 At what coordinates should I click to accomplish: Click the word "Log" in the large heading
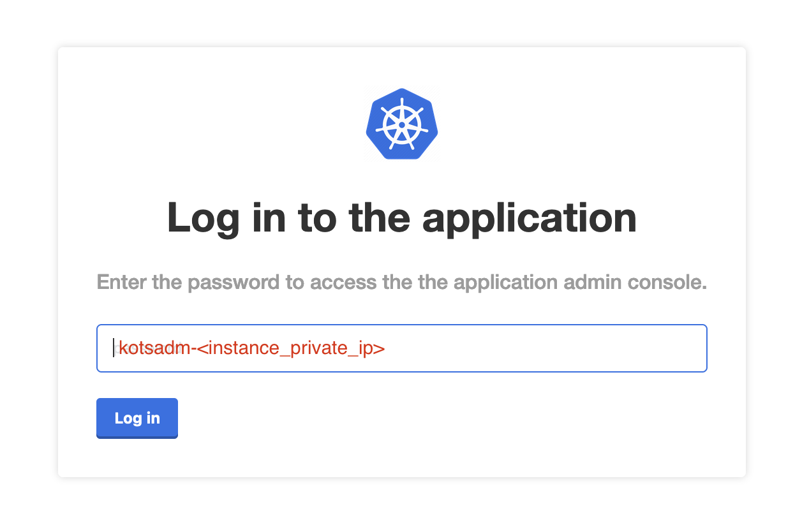tap(203, 218)
